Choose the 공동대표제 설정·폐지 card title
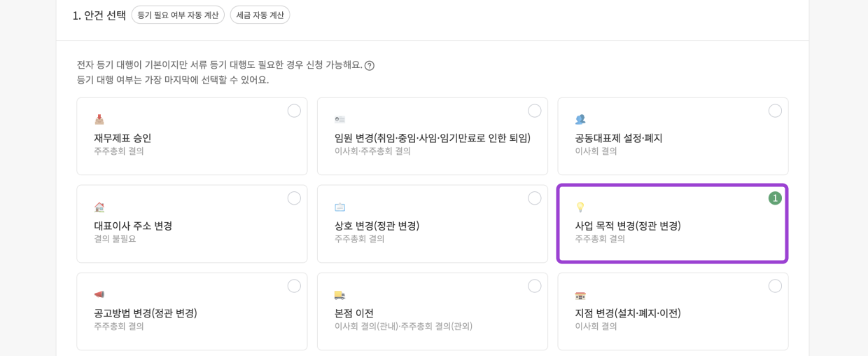 coord(618,138)
